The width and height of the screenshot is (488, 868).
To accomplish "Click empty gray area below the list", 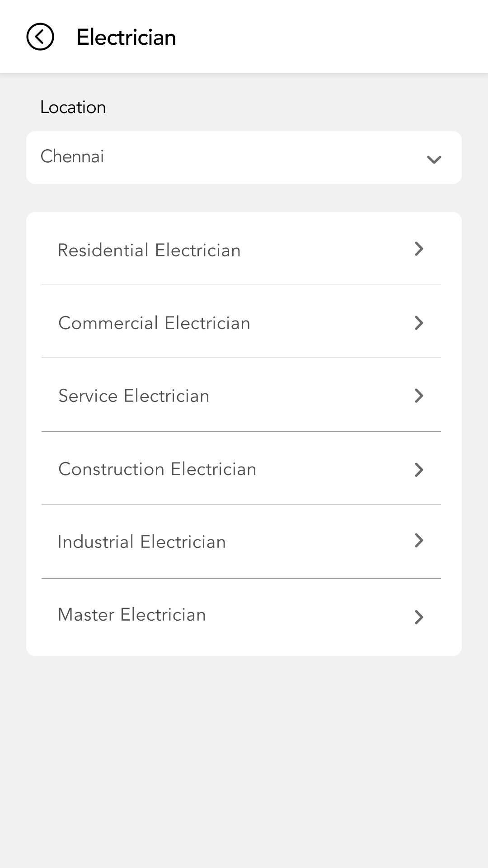I will pos(244,759).
